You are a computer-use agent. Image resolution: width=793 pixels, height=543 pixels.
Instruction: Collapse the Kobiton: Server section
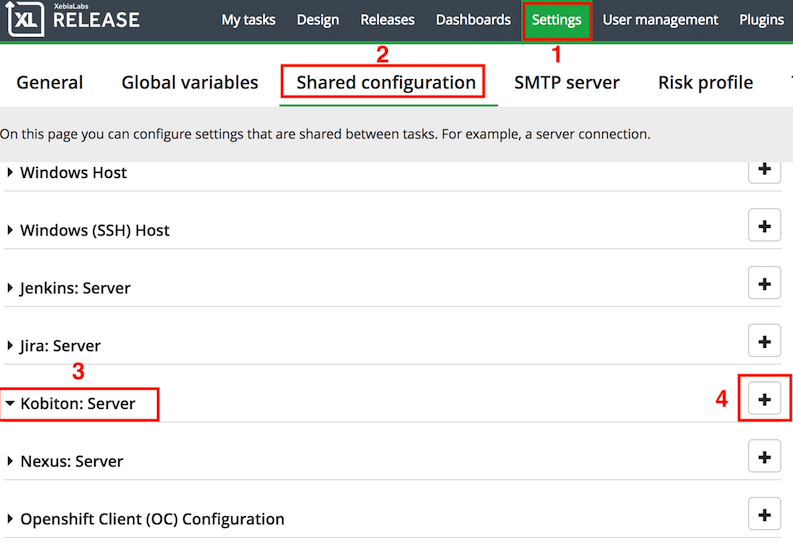click(x=76, y=404)
